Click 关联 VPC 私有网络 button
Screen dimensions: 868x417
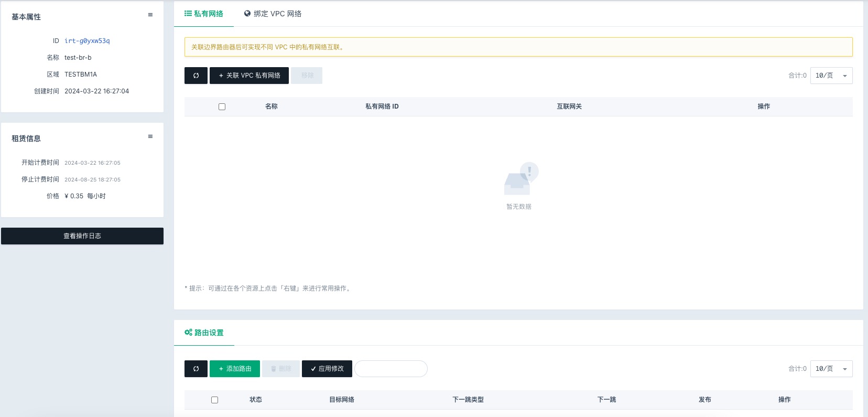tap(249, 76)
